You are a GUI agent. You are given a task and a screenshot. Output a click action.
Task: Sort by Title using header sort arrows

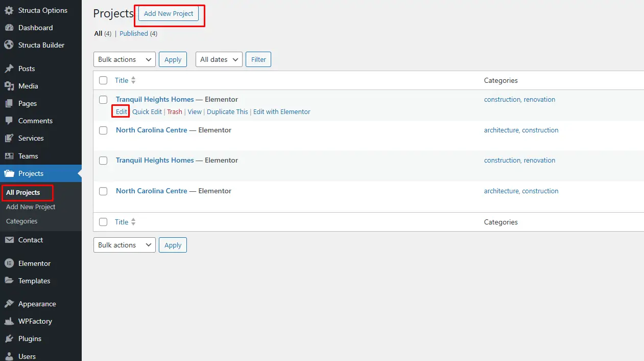133,80
